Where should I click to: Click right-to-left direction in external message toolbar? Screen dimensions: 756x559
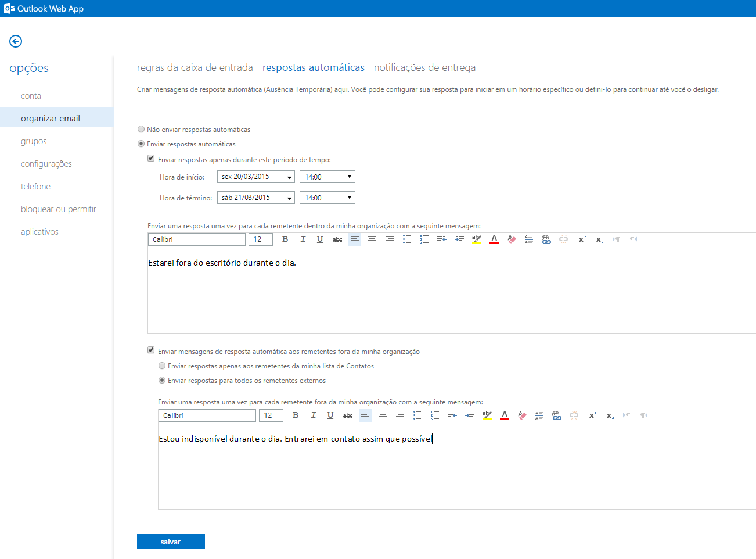(x=644, y=415)
